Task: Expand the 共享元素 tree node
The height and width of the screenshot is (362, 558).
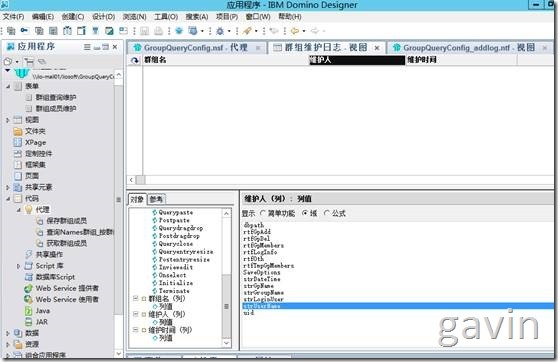Action: [x=8, y=187]
